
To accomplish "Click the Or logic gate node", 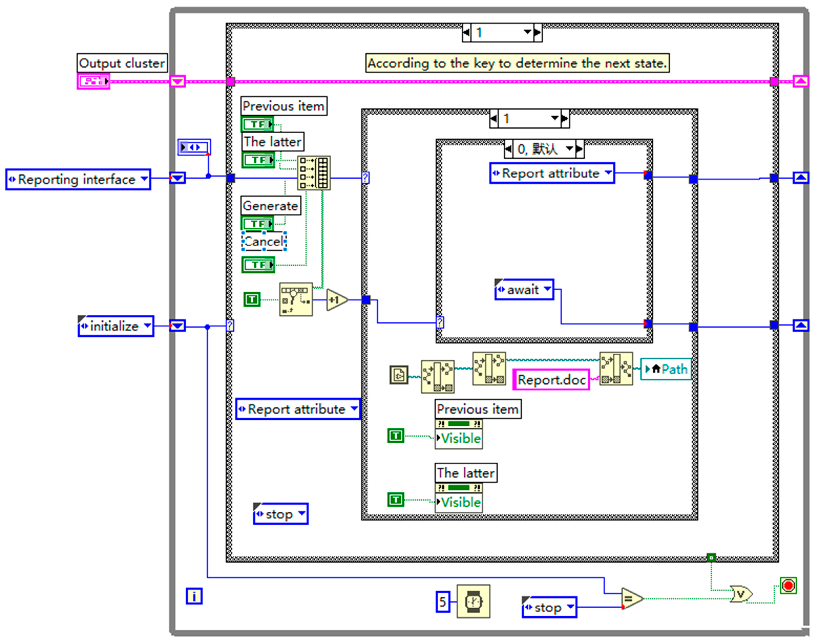I will click(741, 594).
